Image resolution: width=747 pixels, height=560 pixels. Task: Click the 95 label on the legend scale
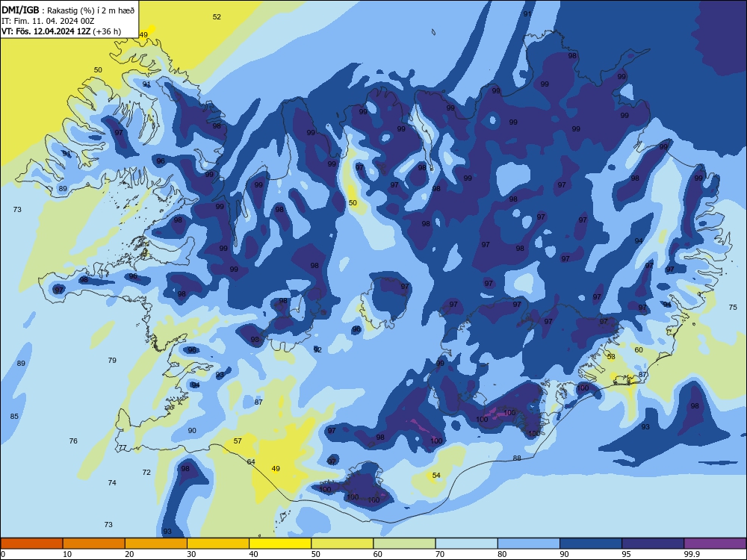click(626, 554)
